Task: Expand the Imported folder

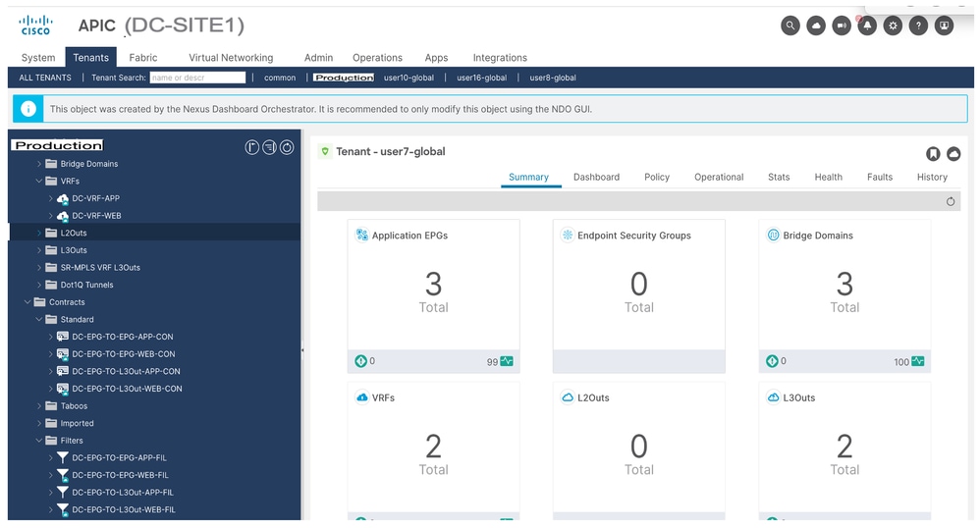Action: [38, 423]
